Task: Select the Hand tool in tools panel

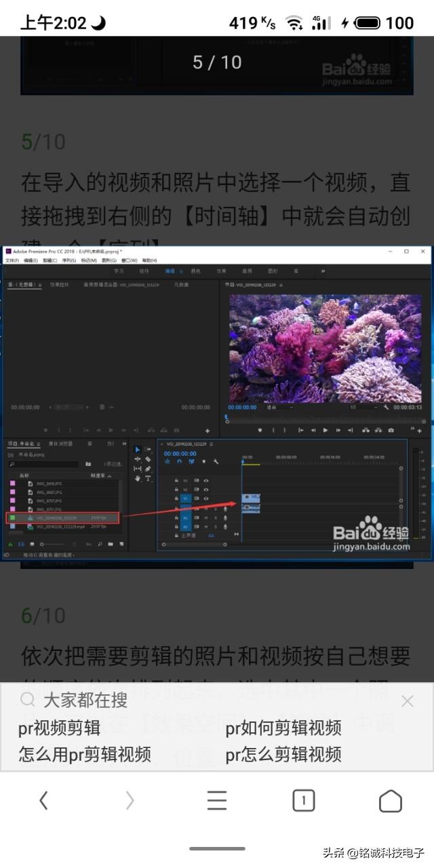Action: coord(138,478)
